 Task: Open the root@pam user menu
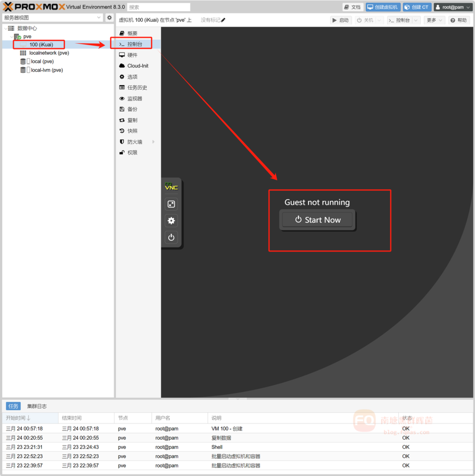[452, 7]
